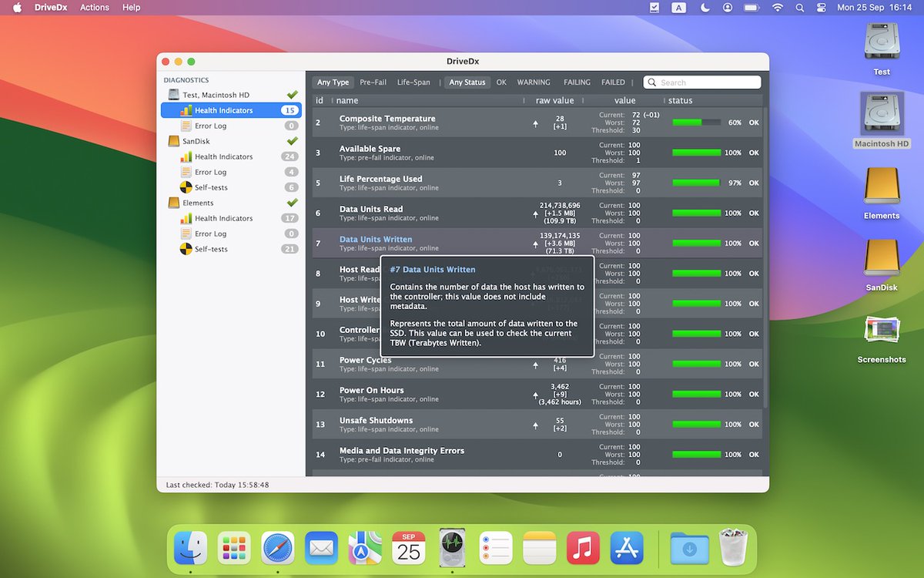Enable the Any Type filter
The height and width of the screenshot is (578, 924).
pos(333,82)
